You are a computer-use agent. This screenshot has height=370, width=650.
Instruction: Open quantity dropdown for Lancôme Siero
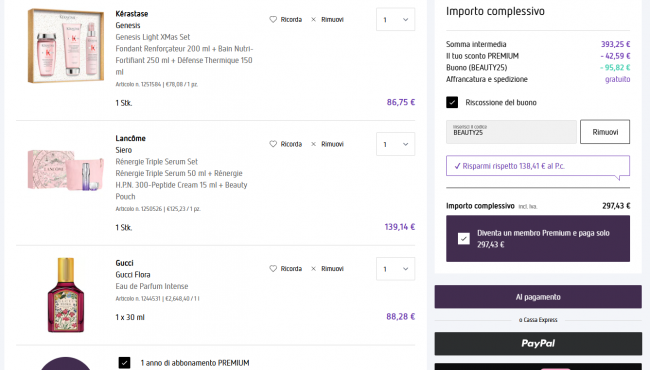(395, 144)
